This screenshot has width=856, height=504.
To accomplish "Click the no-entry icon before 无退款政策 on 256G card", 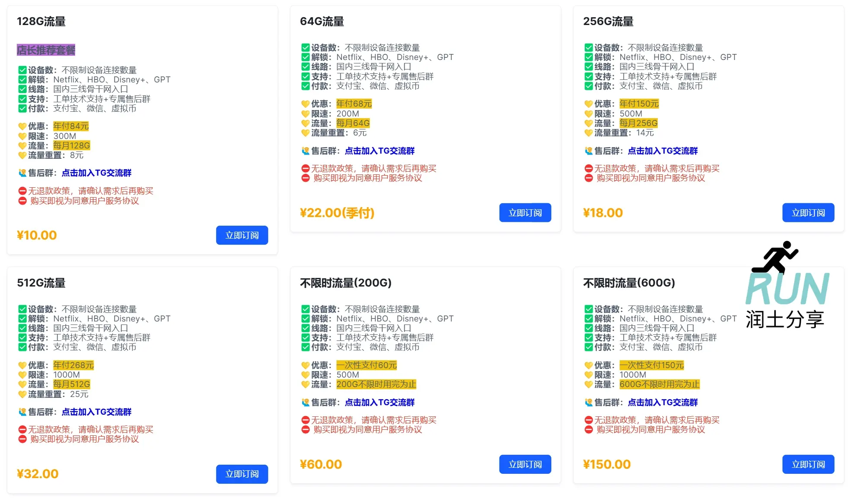I will click(x=588, y=168).
